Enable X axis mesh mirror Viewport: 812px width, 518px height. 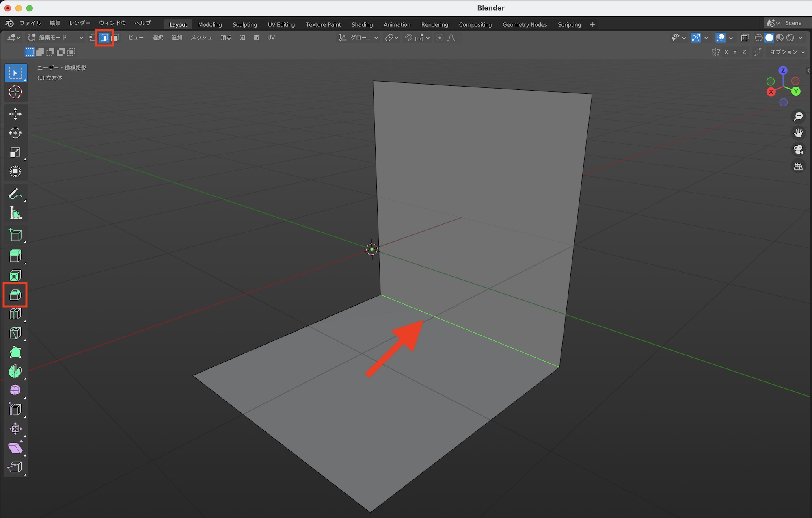pyautogui.click(x=726, y=52)
